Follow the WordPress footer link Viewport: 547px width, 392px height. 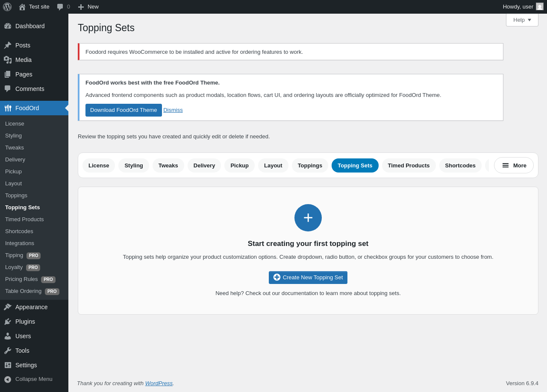tap(159, 383)
